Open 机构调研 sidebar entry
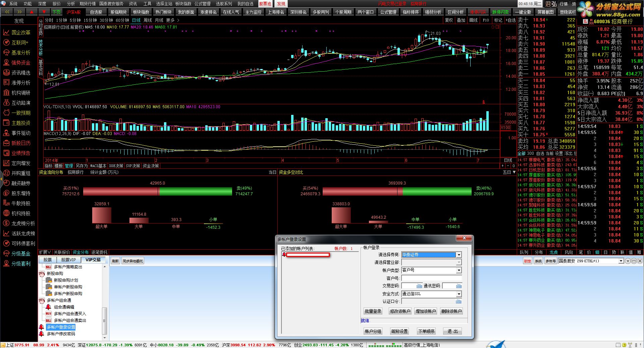The width and height of the screenshot is (644, 348). coord(17,93)
